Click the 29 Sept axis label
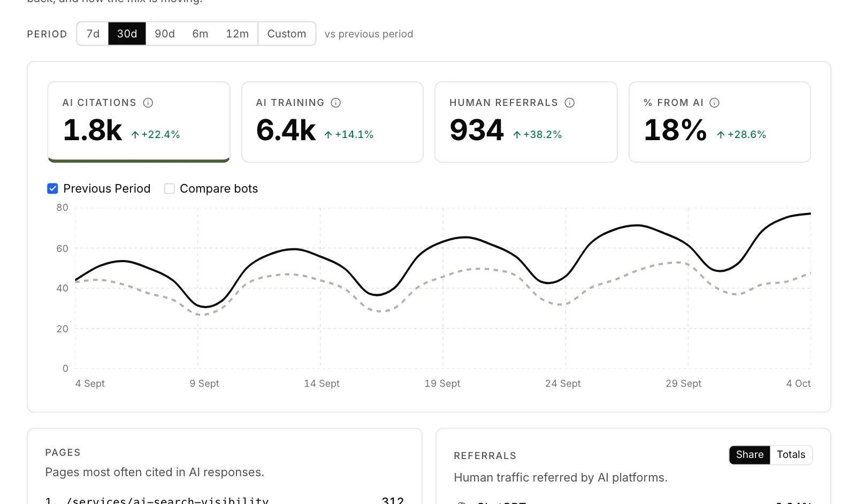The height and width of the screenshot is (504, 856). pyautogui.click(x=683, y=384)
